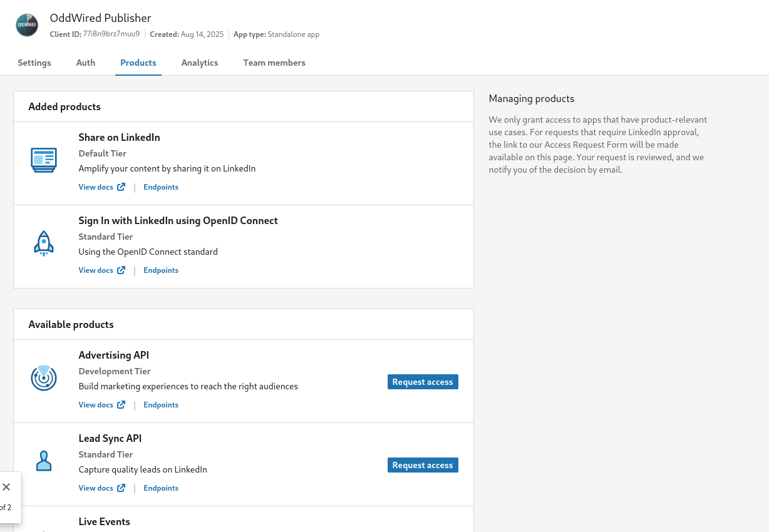This screenshot has width=769, height=532.
Task: Click the Lead Sync API person icon
Action: click(44, 461)
